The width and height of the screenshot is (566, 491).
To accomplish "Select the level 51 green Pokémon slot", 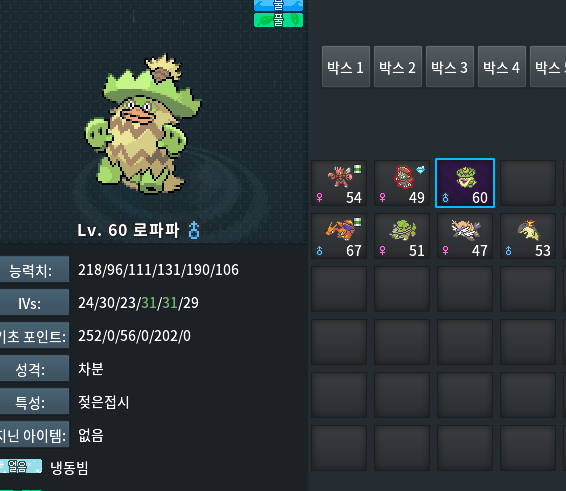I will (x=402, y=236).
